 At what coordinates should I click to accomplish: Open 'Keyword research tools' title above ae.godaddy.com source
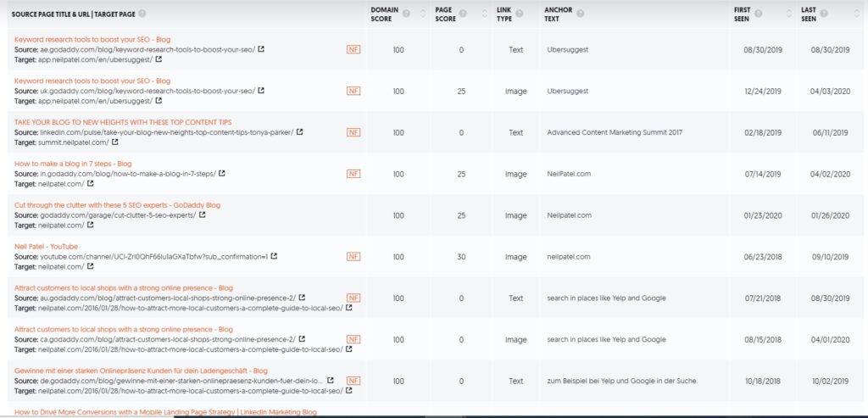[92, 40]
